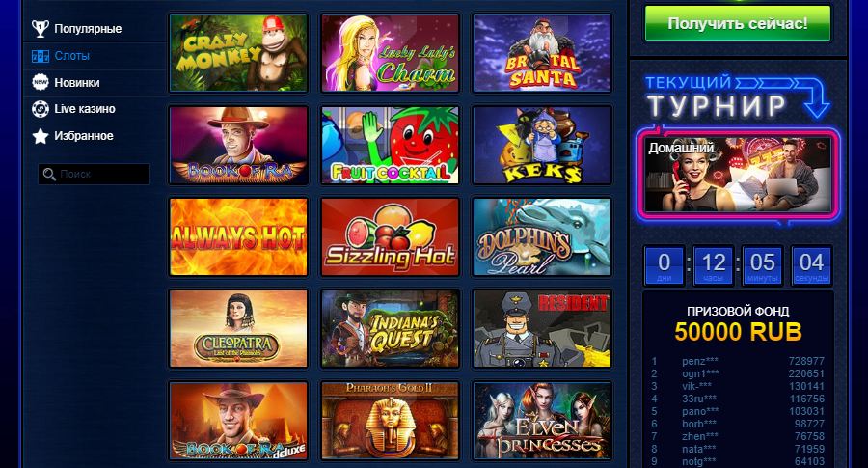Viewport: 868px width, 468px height.
Task: Click the New badge icon beside Новинки
Action: [41, 83]
